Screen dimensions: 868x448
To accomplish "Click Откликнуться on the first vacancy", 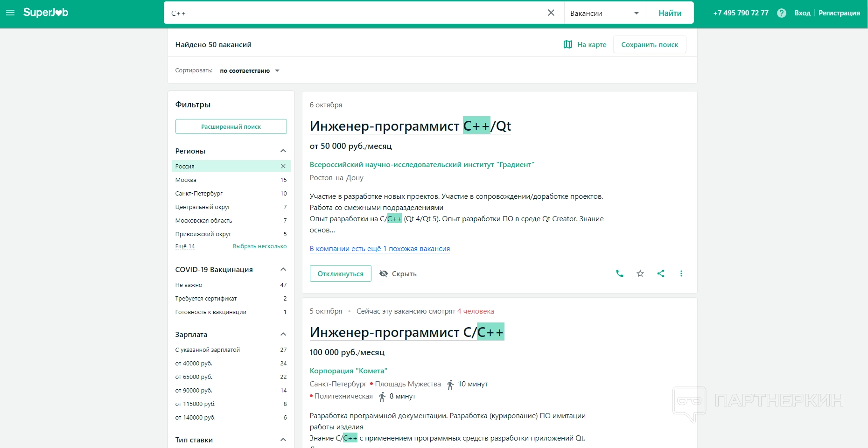I will pos(340,273).
